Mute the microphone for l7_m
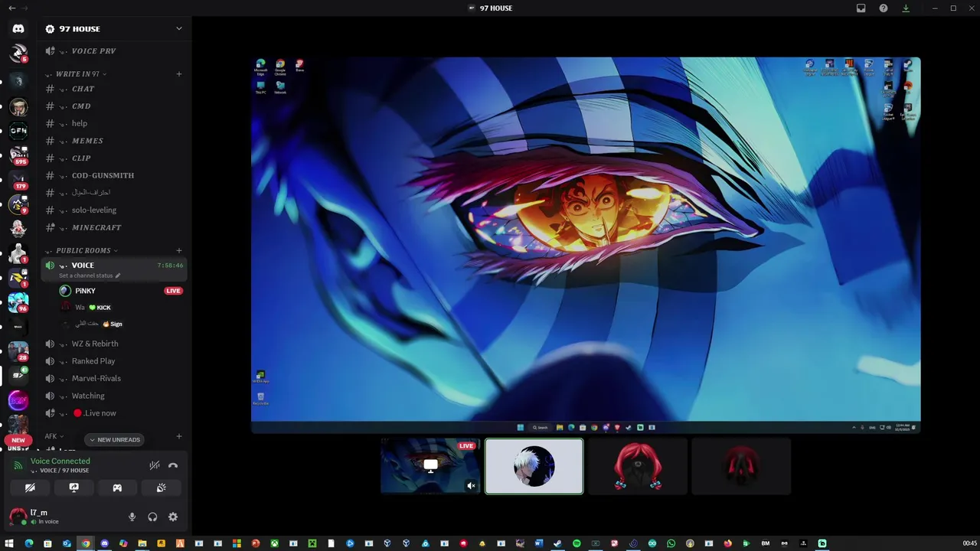This screenshot has width=980, height=551. point(132,517)
